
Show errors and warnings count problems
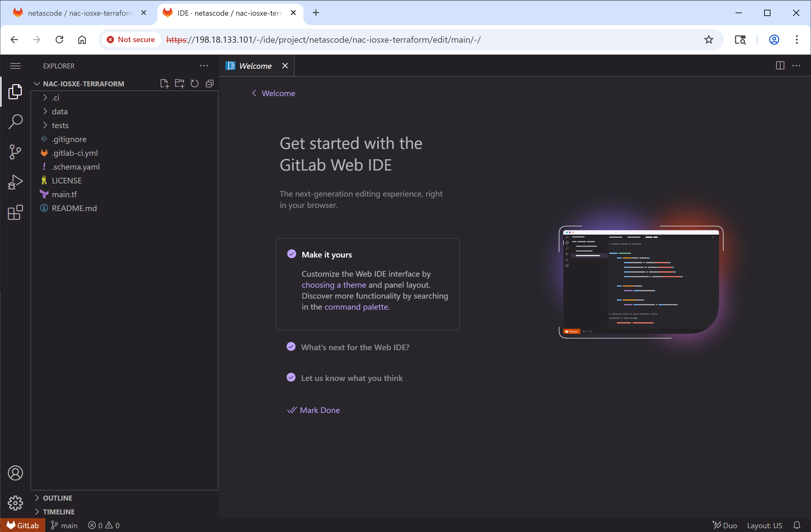tap(104, 525)
